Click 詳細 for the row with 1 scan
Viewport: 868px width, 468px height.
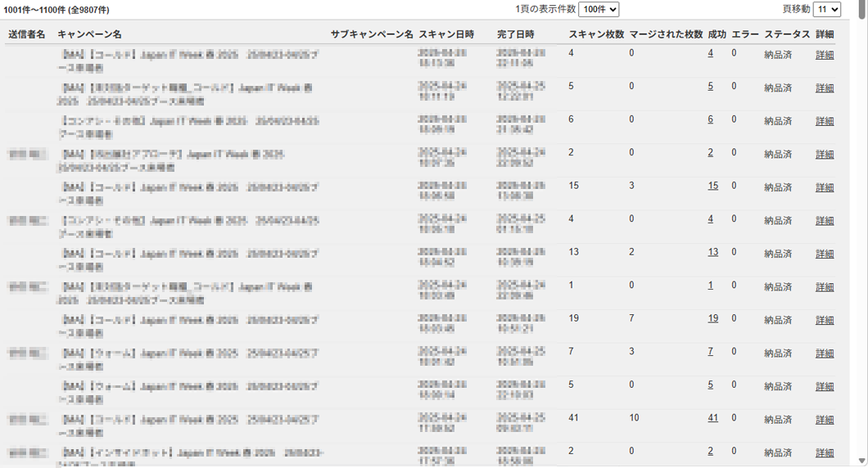(825, 286)
